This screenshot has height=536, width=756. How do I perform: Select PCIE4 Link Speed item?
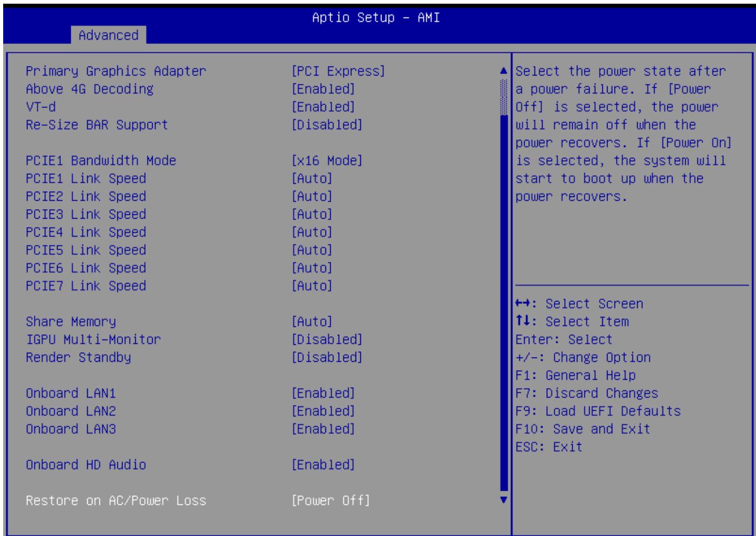(86, 232)
